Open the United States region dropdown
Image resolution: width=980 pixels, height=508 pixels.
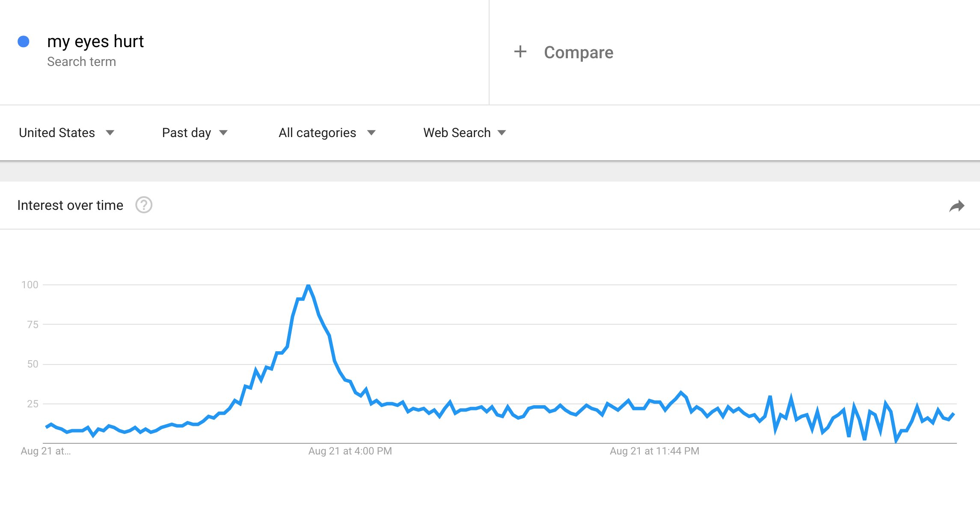pos(66,133)
